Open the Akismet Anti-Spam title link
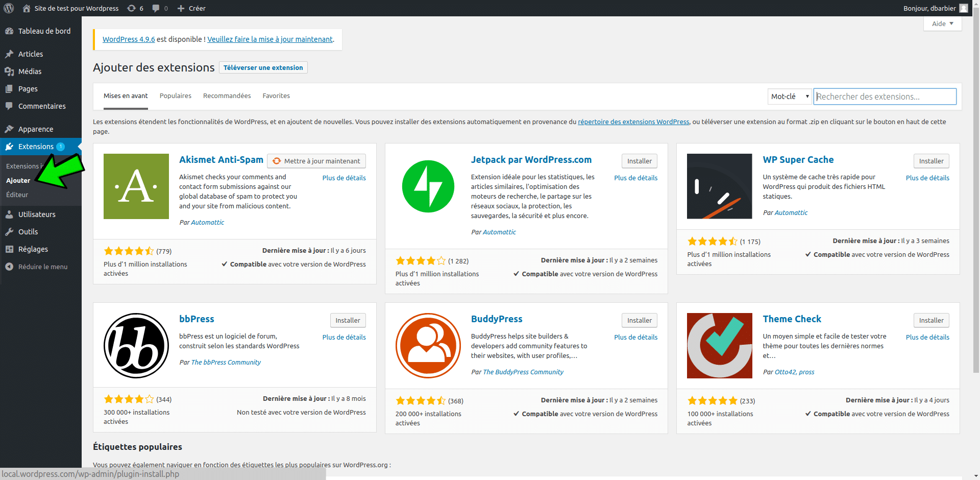The height and width of the screenshot is (480, 980). 221,160
